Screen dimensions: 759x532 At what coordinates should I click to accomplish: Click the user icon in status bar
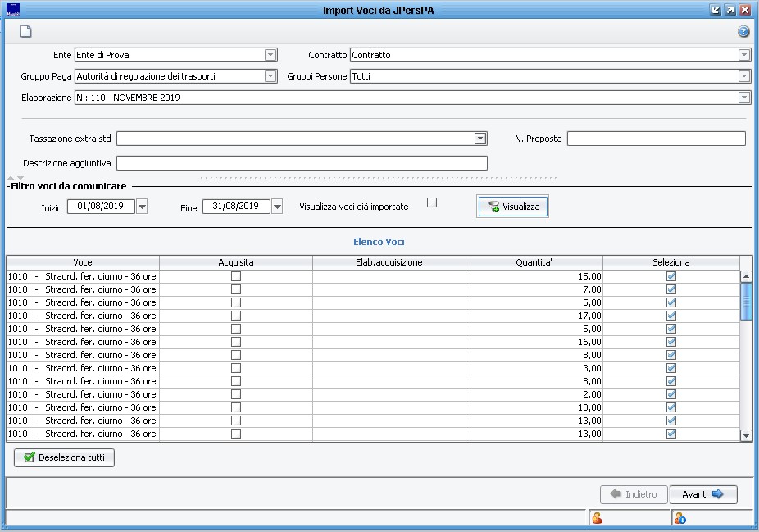click(598, 517)
